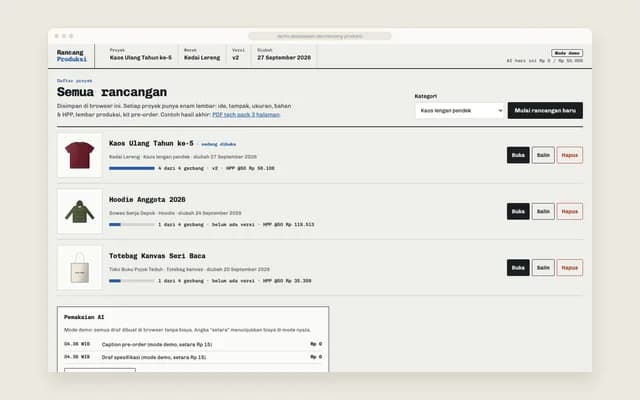Open the Kategori dropdown

point(460,111)
